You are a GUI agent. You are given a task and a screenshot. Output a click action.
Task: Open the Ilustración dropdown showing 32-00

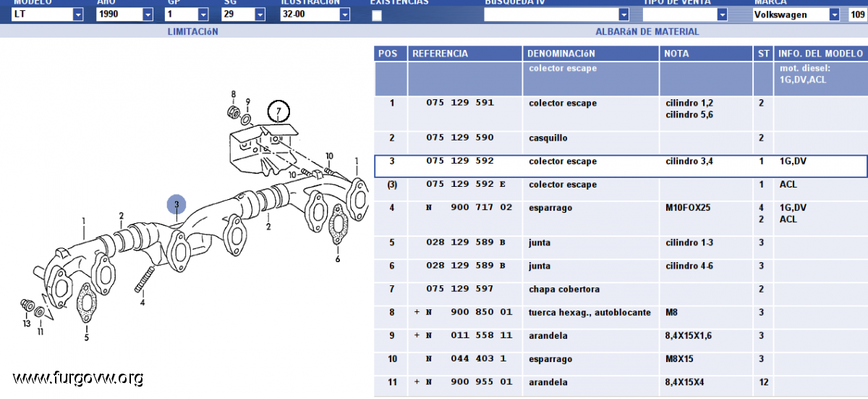coord(315,14)
